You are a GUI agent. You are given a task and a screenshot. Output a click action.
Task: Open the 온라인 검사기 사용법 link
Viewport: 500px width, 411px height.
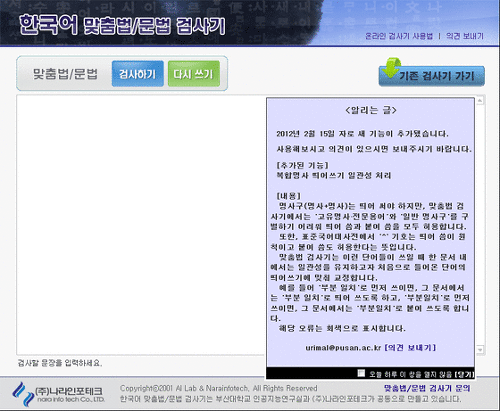pos(399,36)
